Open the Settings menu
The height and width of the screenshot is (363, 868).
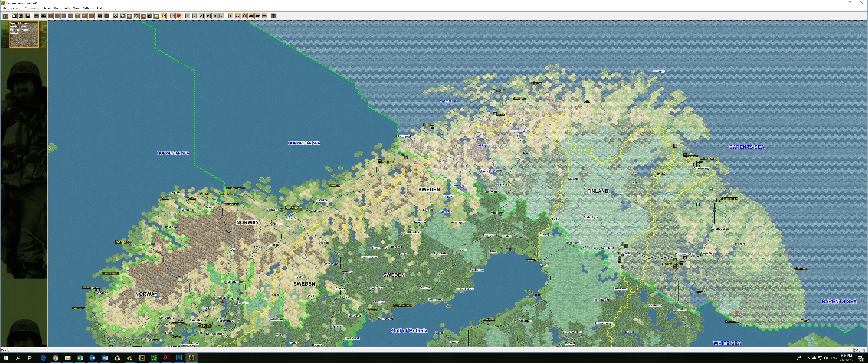(88, 8)
